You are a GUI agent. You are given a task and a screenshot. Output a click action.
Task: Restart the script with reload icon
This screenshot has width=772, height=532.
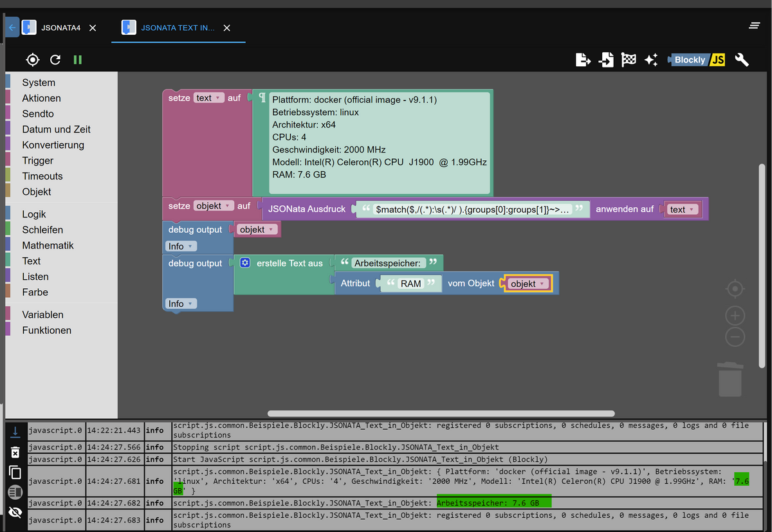55,60
